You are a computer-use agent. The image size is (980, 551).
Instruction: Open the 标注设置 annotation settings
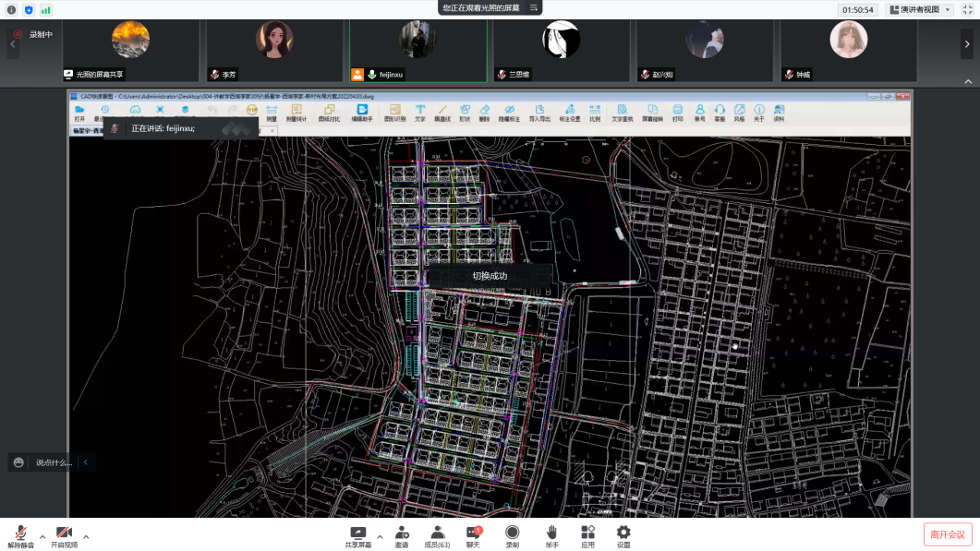(570, 113)
